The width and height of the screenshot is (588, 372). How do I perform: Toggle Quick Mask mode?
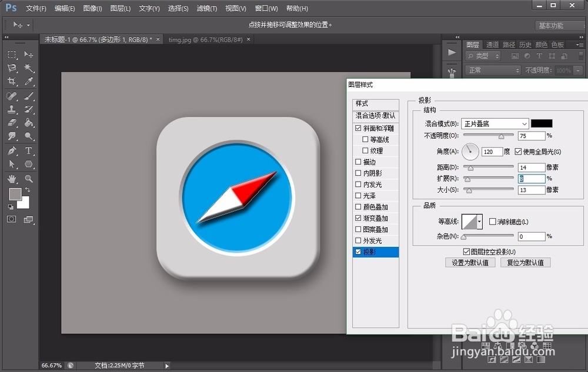click(x=12, y=219)
